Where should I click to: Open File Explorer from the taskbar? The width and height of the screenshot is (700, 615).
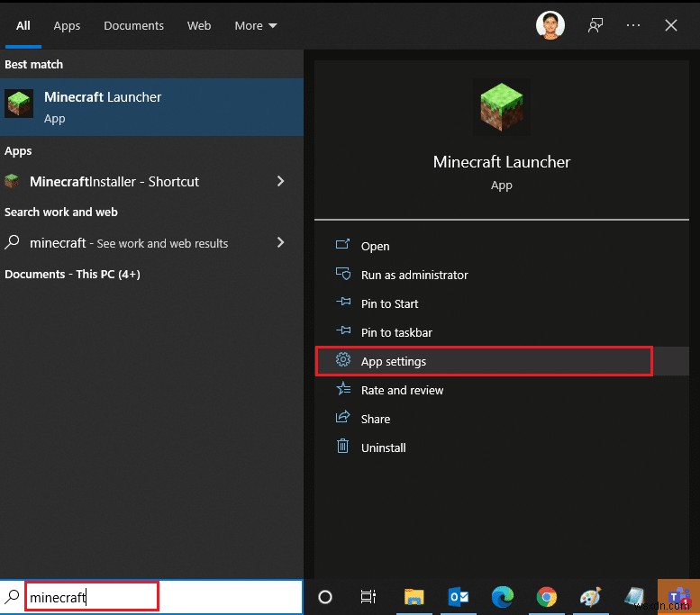pyautogui.click(x=414, y=597)
